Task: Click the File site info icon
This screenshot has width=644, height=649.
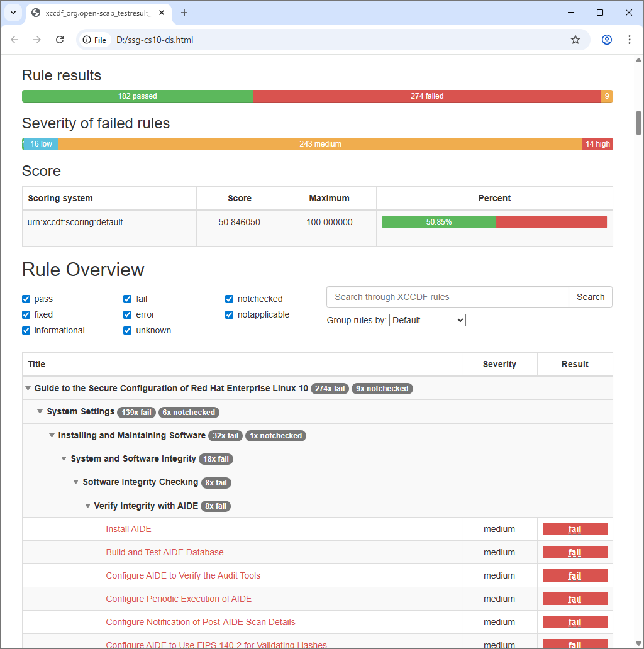Action: [x=95, y=40]
